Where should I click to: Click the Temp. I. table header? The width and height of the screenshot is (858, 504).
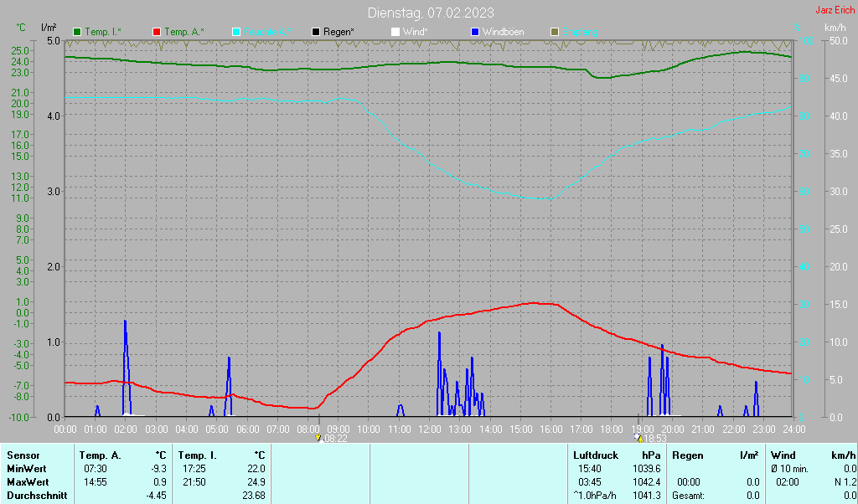point(198,455)
